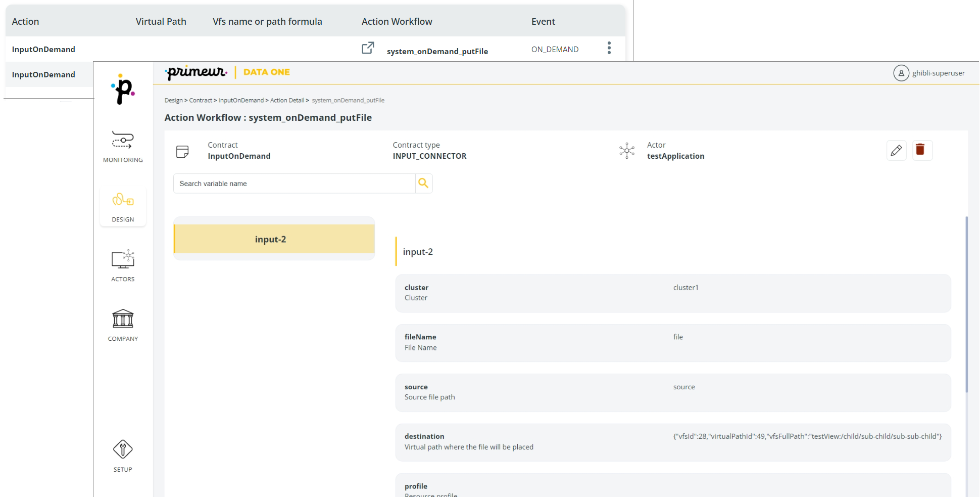Click the input-2 section heading
Viewport: 980px width, 497px height.
418,252
